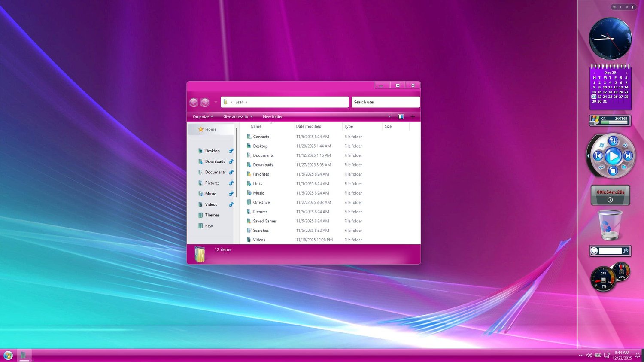Click the plus help icon in Explorer toolbar

pos(413,117)
